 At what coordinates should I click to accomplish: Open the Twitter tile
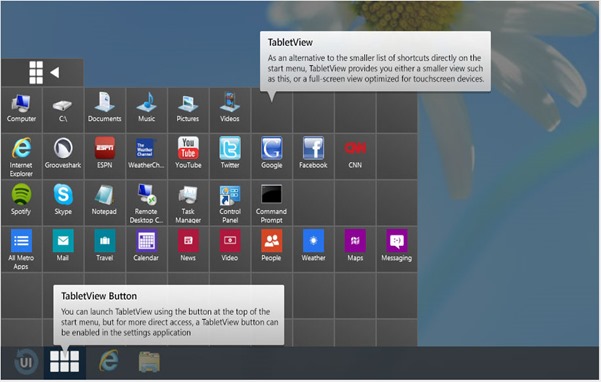click(230, 156)
